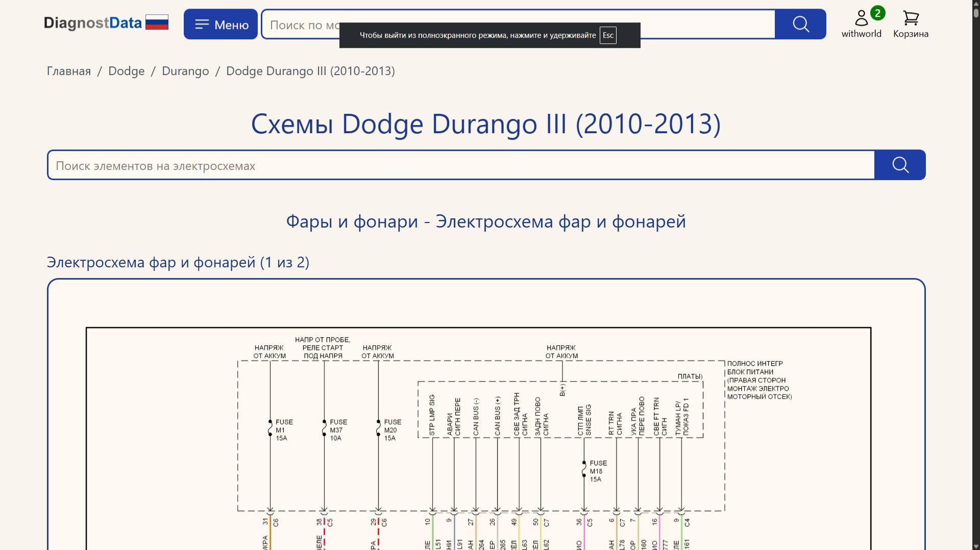The height and width of the screenshot is (550, 980).
Task: Open the Dodge breadcrumb link
Action: [126, 71]
